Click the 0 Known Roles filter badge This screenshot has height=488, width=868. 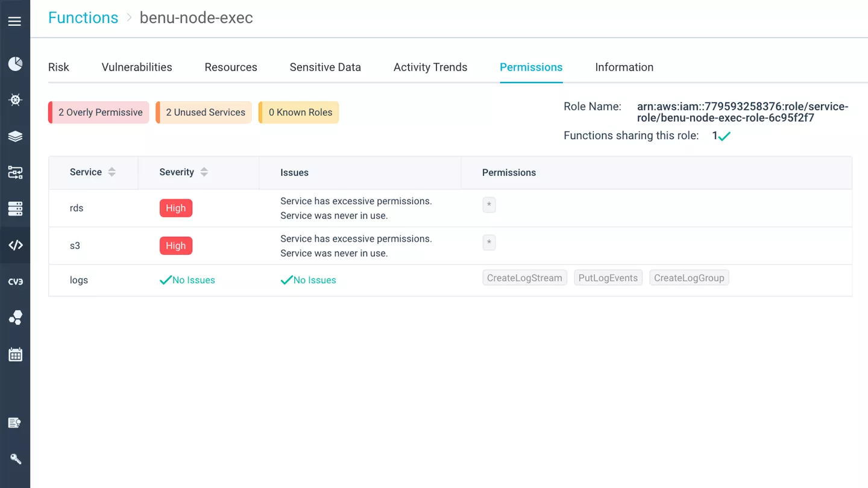(299, 113)
